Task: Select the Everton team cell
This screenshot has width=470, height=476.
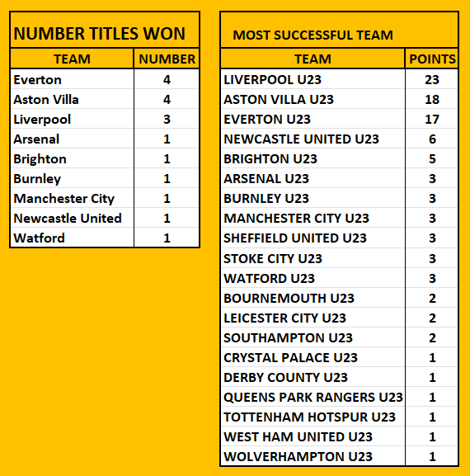Action: tap(73, 79)
